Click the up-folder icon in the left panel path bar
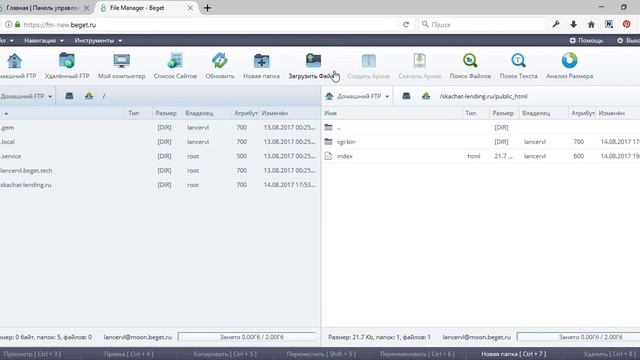The height and width of the screenshot is (360, 640). [89, 96]
